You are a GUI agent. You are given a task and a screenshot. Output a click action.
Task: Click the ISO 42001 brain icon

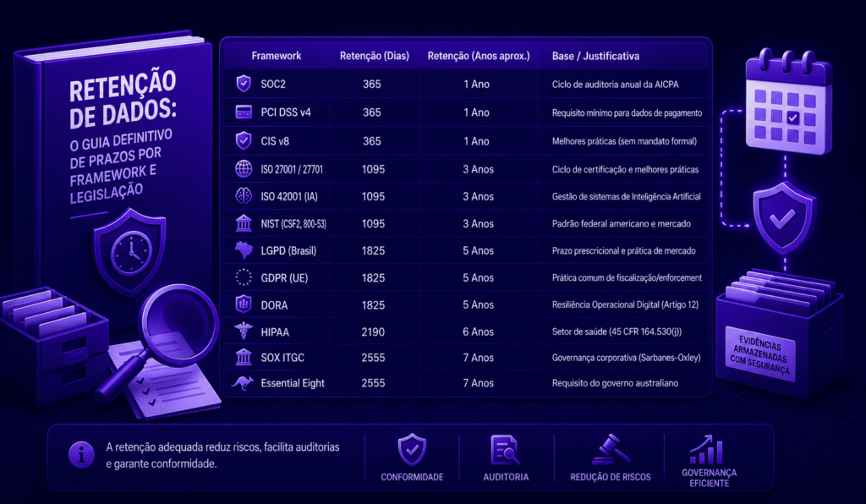click(x=244, y=196)
